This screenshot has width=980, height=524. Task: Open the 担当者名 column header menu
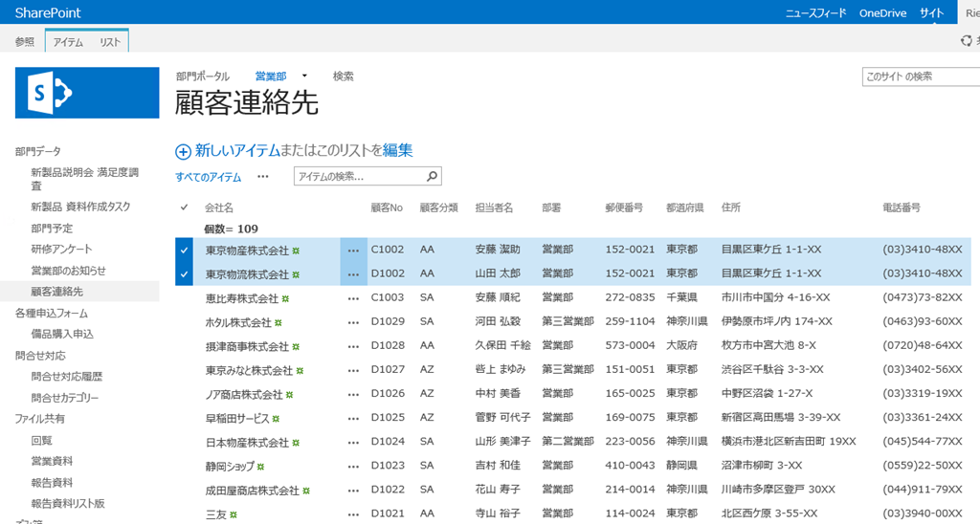[494, 207]
